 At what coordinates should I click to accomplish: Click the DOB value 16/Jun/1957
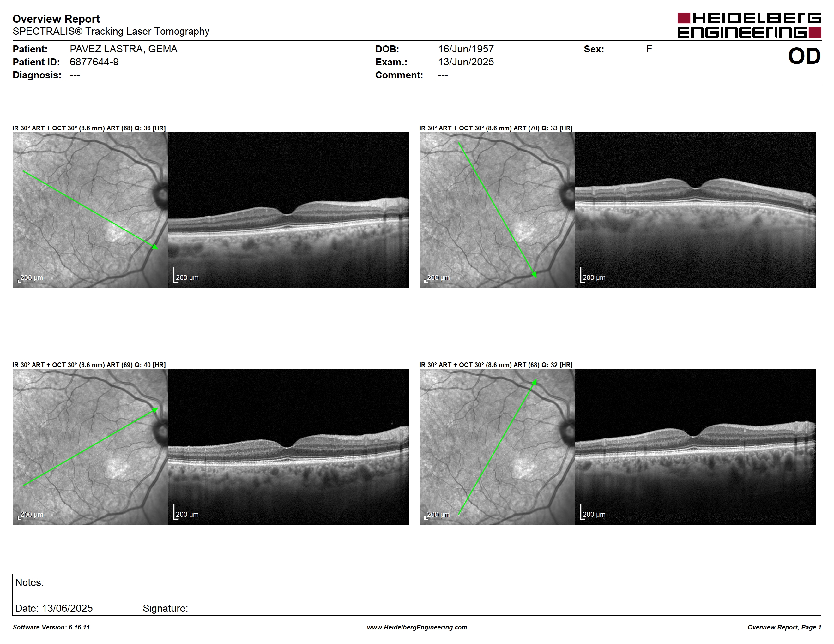tap(466, 49)
